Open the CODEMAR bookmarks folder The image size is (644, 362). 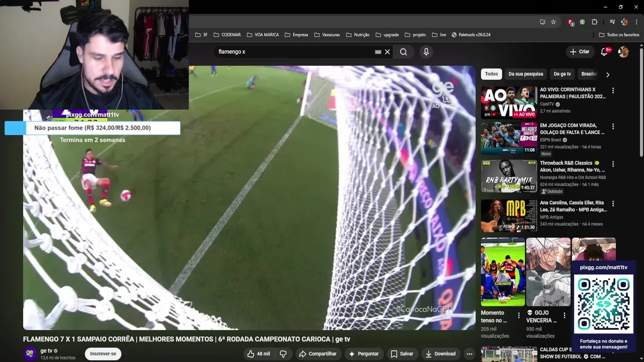coord(227,35)
